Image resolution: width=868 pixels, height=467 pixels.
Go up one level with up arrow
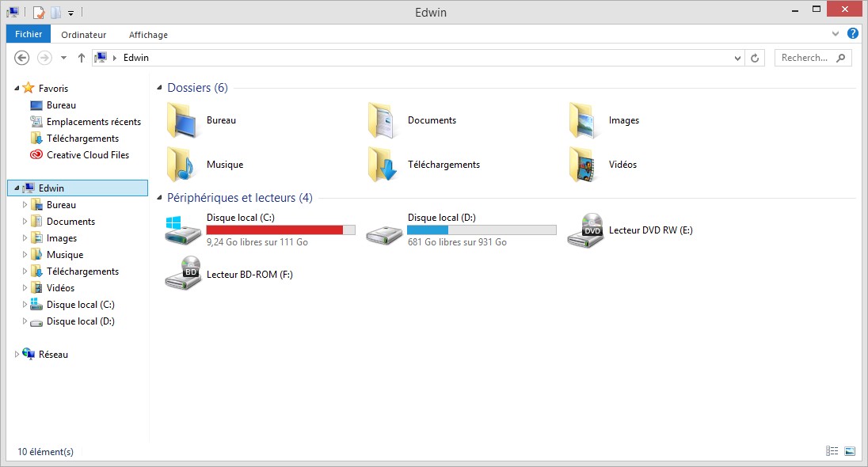coord(82,58)
